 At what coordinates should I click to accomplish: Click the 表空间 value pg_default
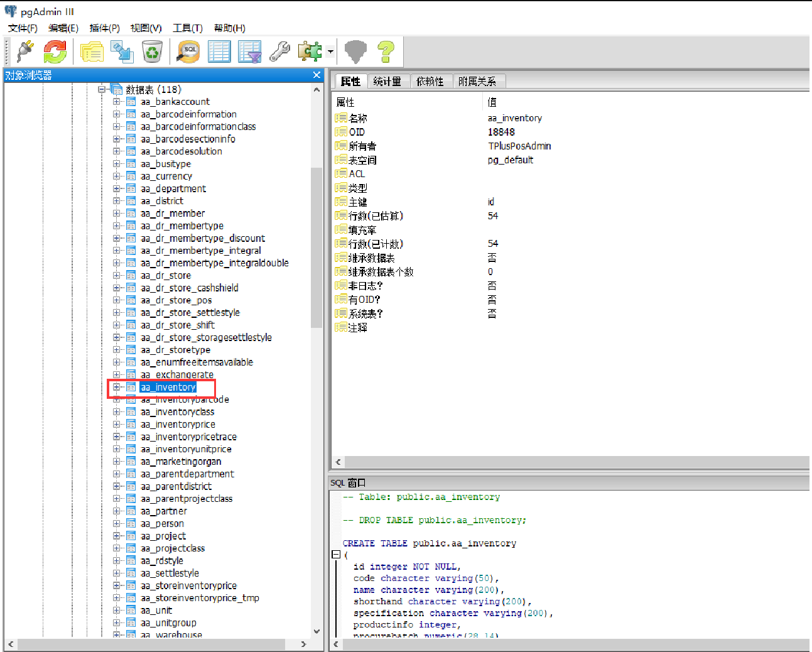pyautogui.click(x=511, y=160)
